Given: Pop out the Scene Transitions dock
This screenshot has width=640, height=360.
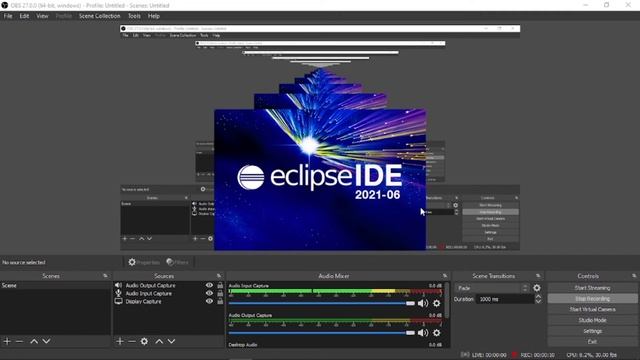Looking at the screenshot, I should pos(538,276).
